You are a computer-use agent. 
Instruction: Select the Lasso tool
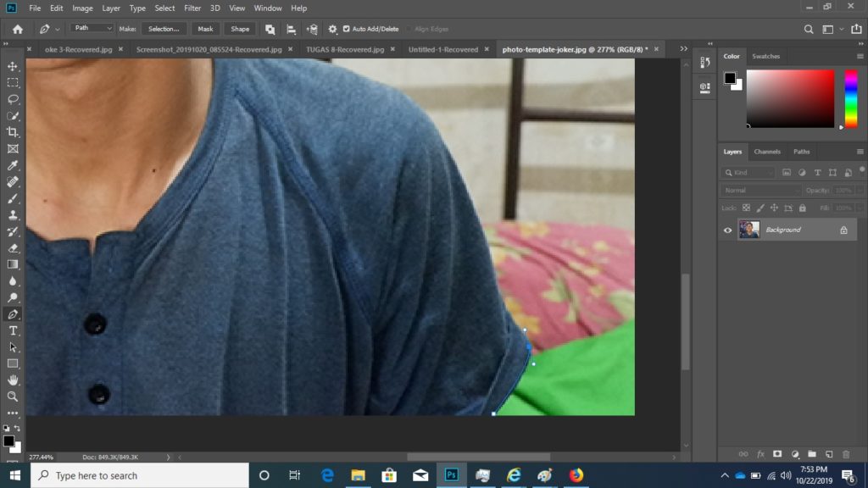pyautogui.click(x=13, y=100)
